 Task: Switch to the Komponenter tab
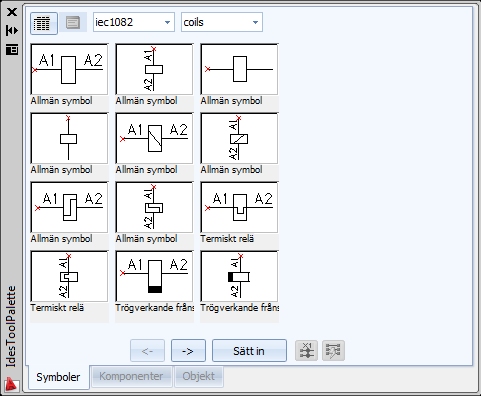[131, 376]
